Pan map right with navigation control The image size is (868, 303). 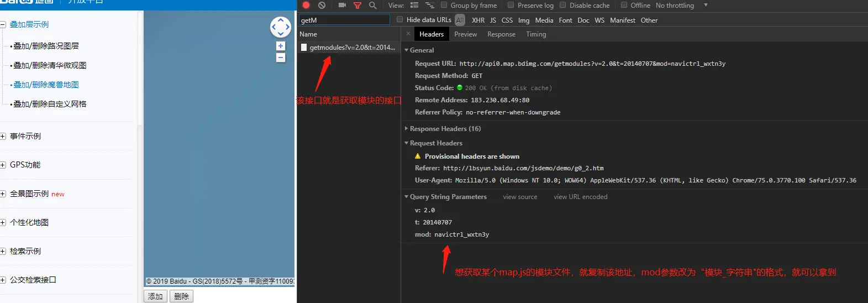[x=287, y=27]
